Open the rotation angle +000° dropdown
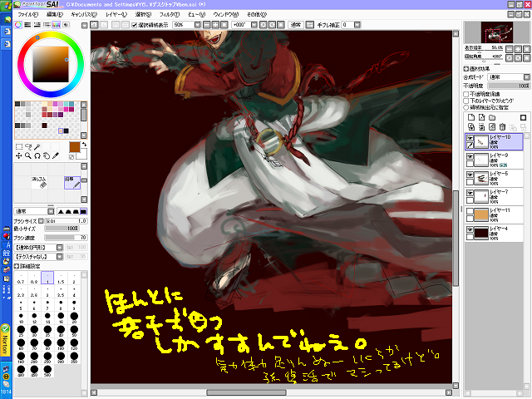Viewport: 532px width, 399px height. click(x=254, y=25)
